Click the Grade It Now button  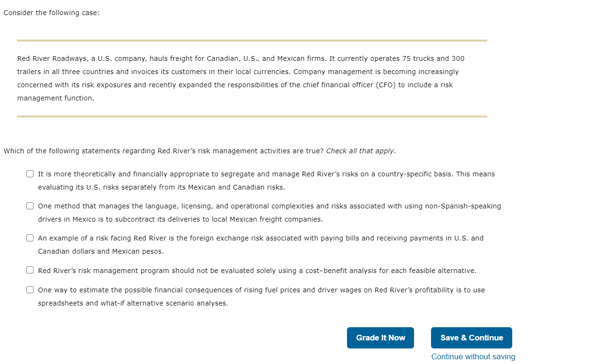tap(381, 338)
